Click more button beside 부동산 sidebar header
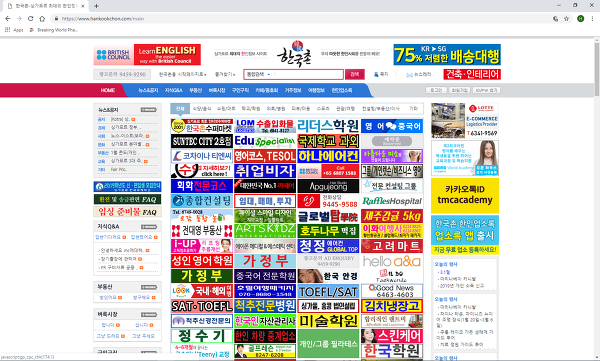This screenshot has width=600, height=361. tap(148, 287)
